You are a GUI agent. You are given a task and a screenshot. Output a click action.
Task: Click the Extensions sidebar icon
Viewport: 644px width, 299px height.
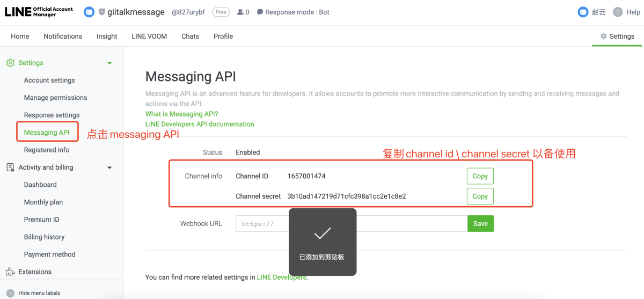[x=10, y=272]
